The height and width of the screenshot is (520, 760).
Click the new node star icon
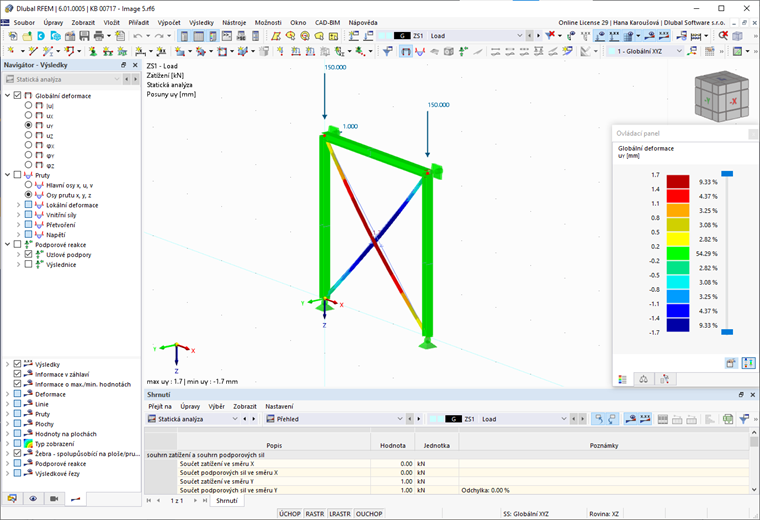pyautogui.click(x=11, y=51)
